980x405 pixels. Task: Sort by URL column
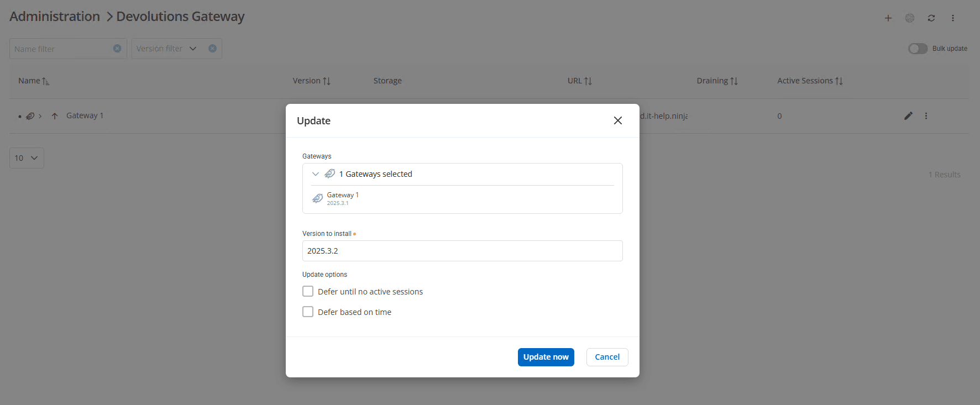(579, 81)
